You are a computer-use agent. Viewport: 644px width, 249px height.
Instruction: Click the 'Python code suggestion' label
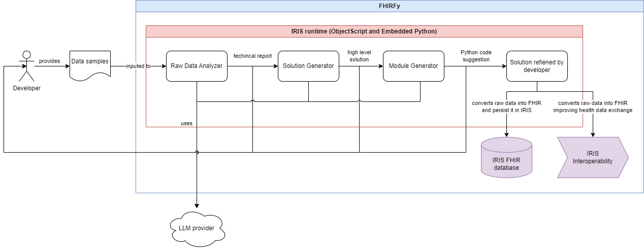pos(476,56)
